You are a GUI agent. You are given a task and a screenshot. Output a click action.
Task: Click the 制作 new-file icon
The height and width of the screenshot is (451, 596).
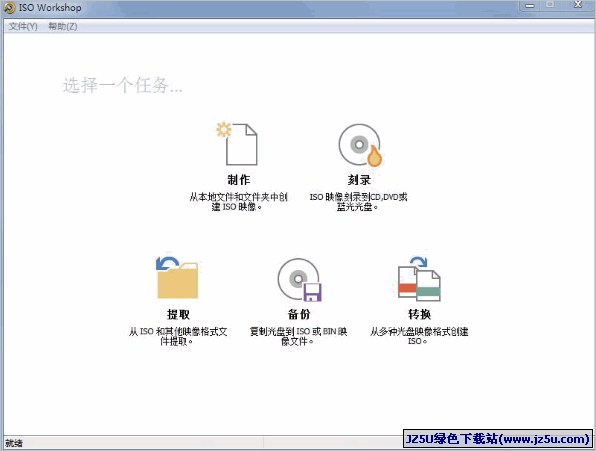pyautogui.click(x=238, y=144)
